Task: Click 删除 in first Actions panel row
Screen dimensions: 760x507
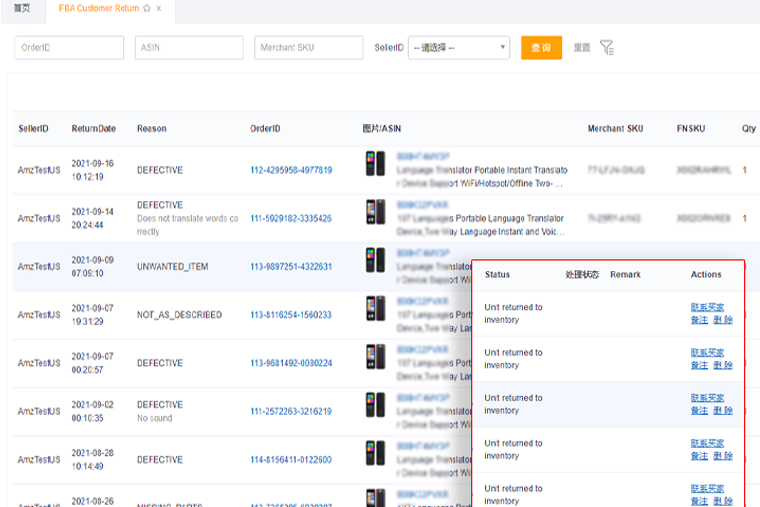Action: pos(724,320)
